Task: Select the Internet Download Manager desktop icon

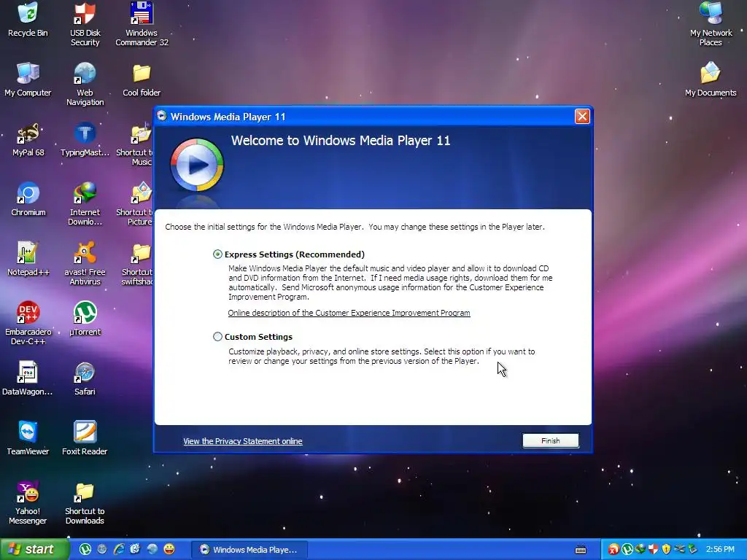Action: pos(85,204)
